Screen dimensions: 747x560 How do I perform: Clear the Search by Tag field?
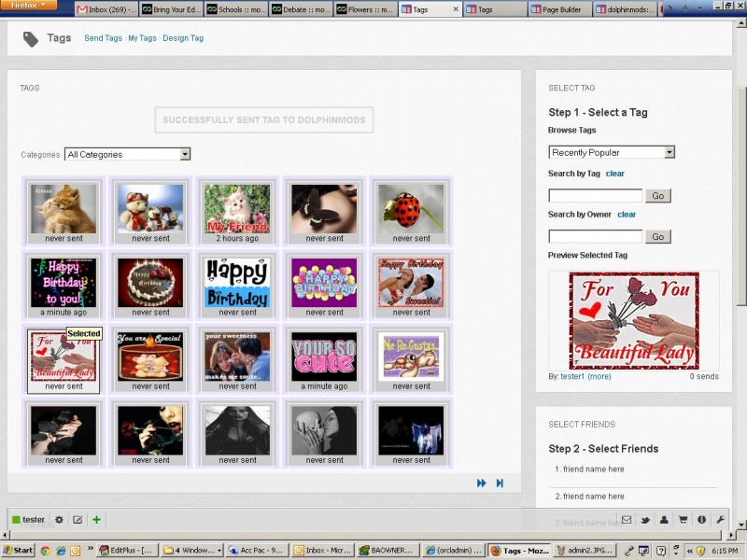(x=615, y=174)
